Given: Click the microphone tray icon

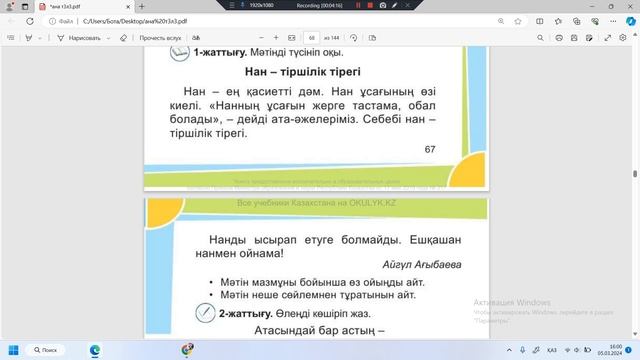Looking at the screenshot, I should tap(522, 350).
